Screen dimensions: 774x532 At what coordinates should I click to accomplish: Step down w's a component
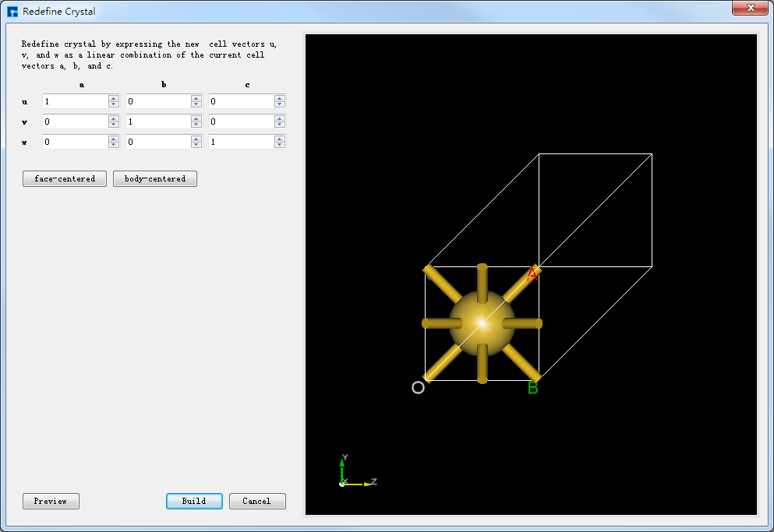pos(113,144)
